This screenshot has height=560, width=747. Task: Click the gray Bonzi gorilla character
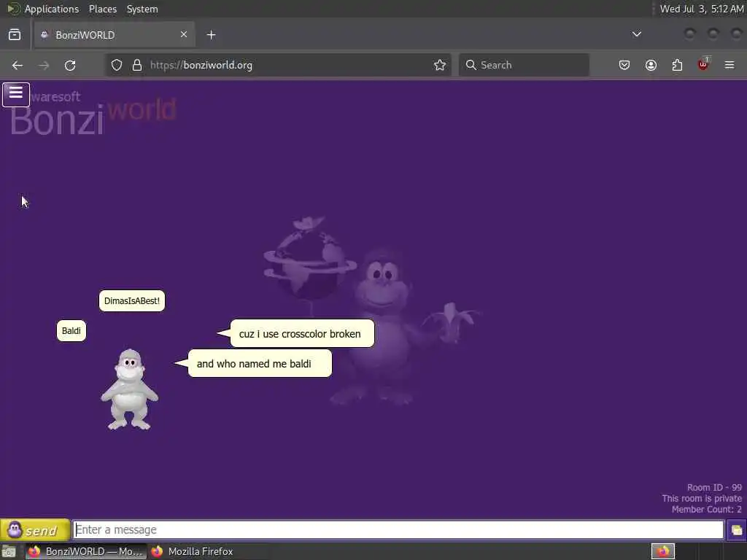point(130,389)
